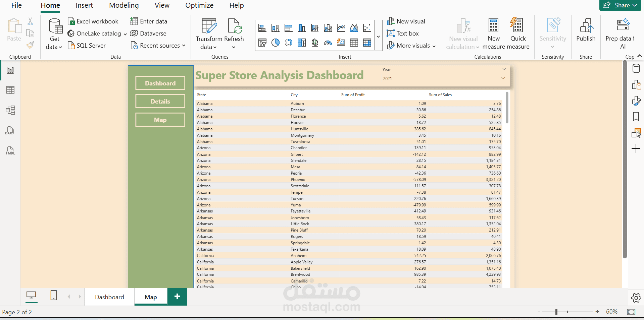The image size is (644, 320).
Task: Open Table view in left sidebar
Action: [10, 90]
